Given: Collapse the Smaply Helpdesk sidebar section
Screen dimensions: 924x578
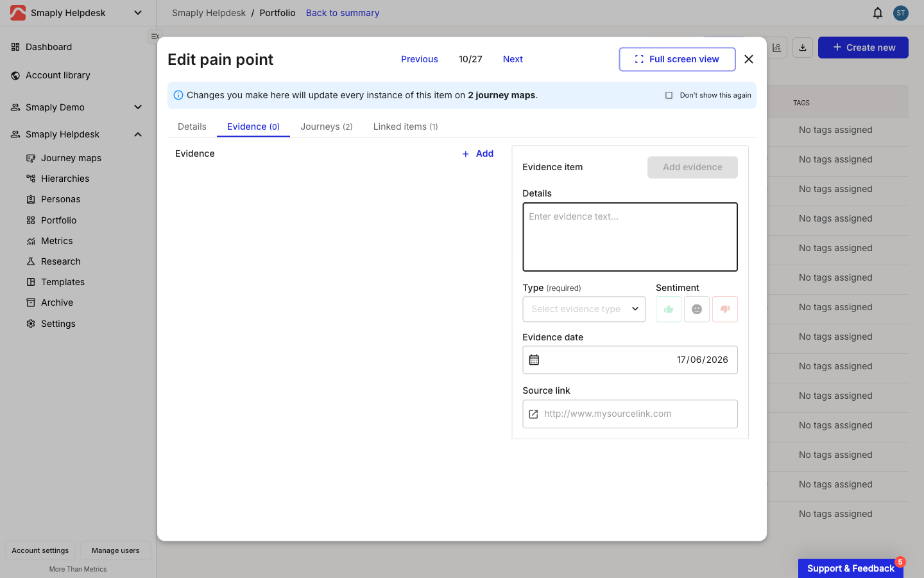Looking at the screenshot, I should (138, 134).
